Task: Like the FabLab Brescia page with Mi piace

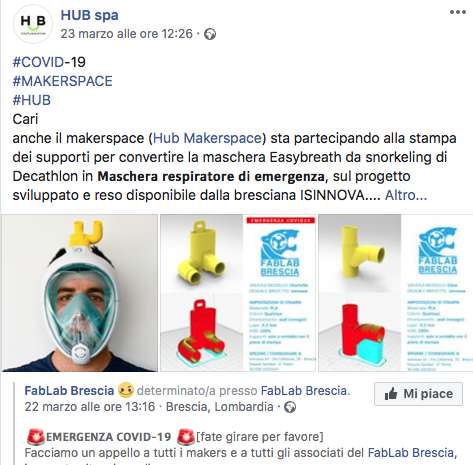Action: coord(418,394)
